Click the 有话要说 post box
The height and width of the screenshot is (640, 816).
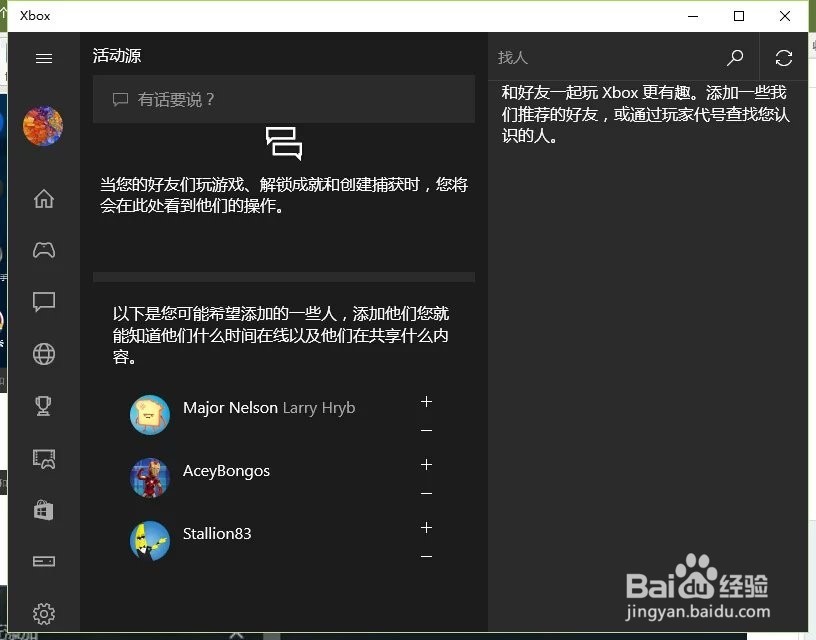284,99
